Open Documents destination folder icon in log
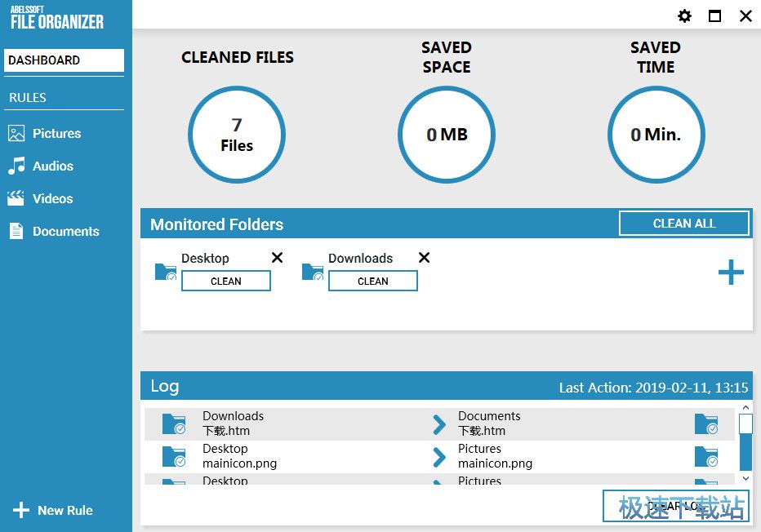The height and width of the screenshot is (532, 761). pos(705,424)
